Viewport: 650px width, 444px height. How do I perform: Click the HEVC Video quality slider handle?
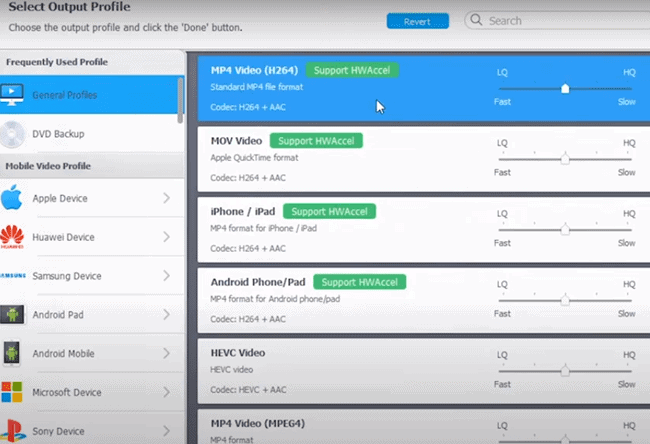point(565,371)
